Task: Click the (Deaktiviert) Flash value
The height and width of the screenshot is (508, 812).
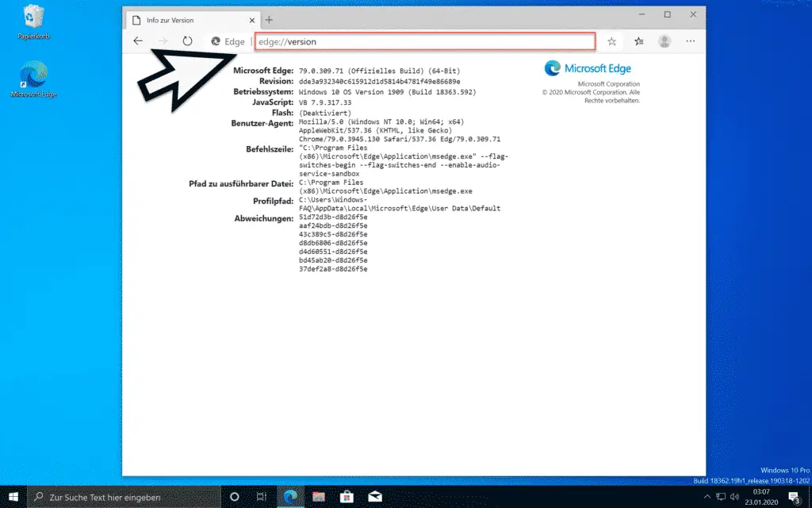Action: 324,113
